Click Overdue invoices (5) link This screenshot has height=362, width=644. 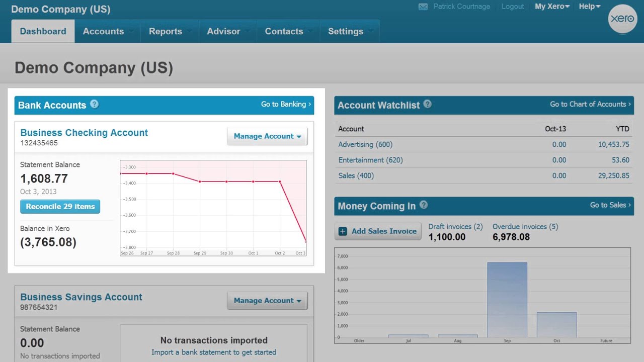tap(525, 227)
